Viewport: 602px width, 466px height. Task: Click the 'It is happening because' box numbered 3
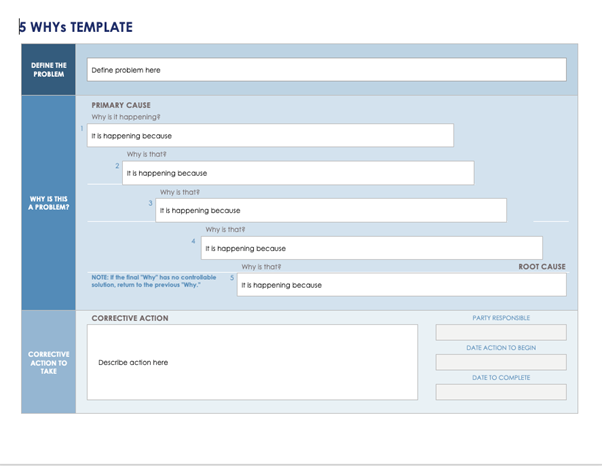tap(331, 210)
